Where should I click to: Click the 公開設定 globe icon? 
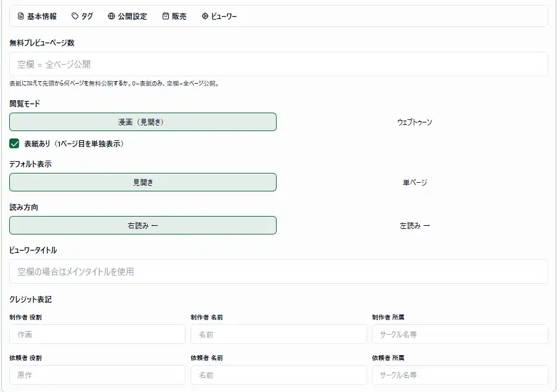(x=111, y=17)
